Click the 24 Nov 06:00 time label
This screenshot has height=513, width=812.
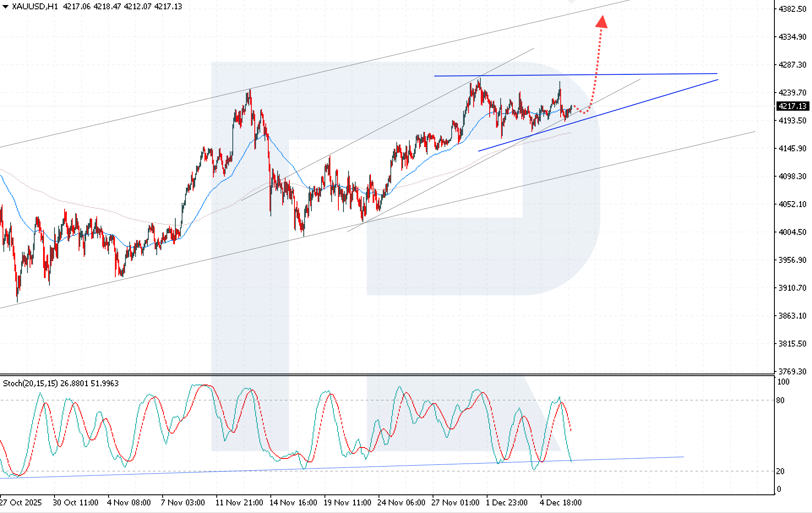401,502
